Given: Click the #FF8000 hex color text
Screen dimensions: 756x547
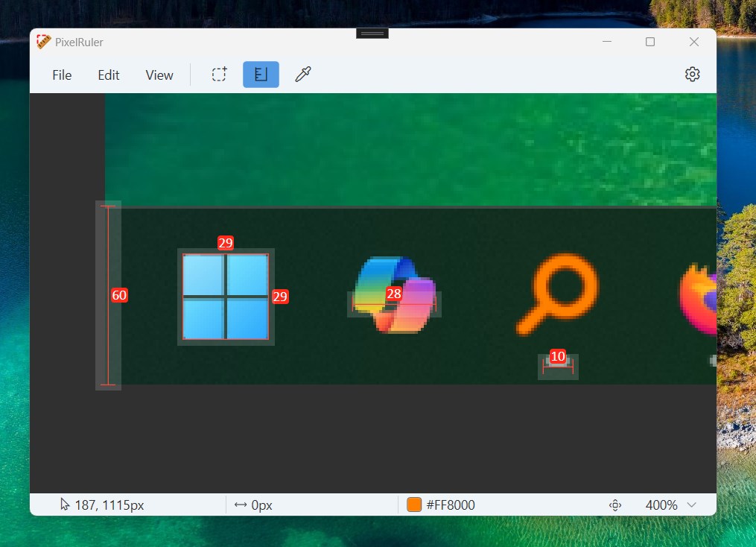Looking at the screenshot, I should [451, 505].
